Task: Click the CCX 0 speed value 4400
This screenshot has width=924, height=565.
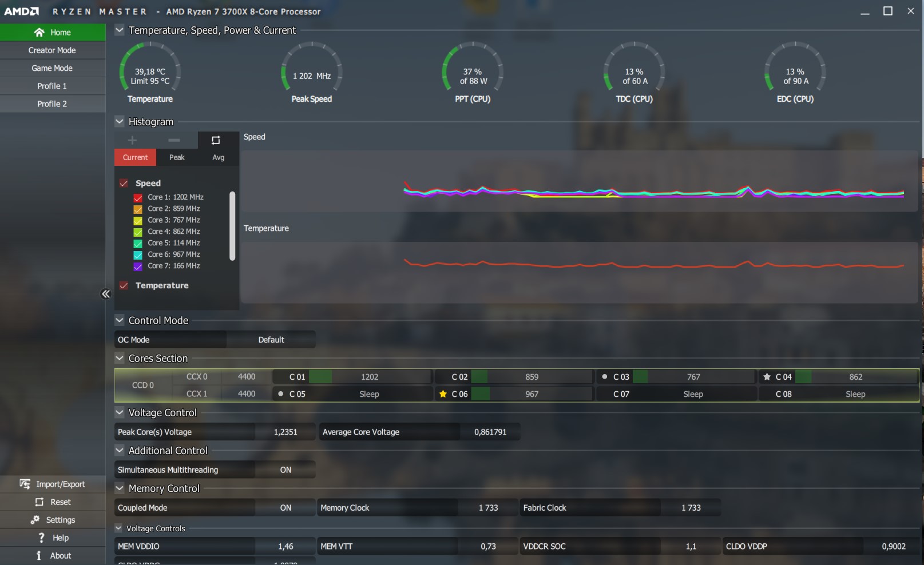Action: (247, 377)
